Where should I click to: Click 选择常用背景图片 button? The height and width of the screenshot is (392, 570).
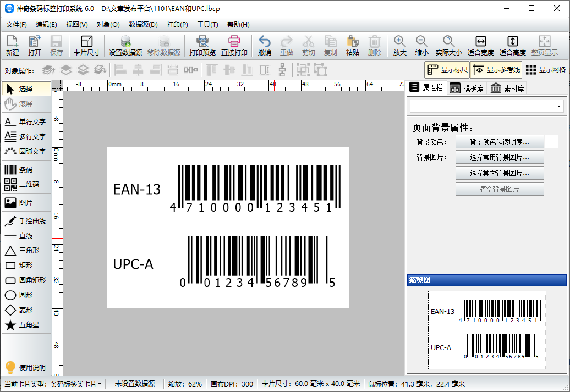click(x=500, y=158)
